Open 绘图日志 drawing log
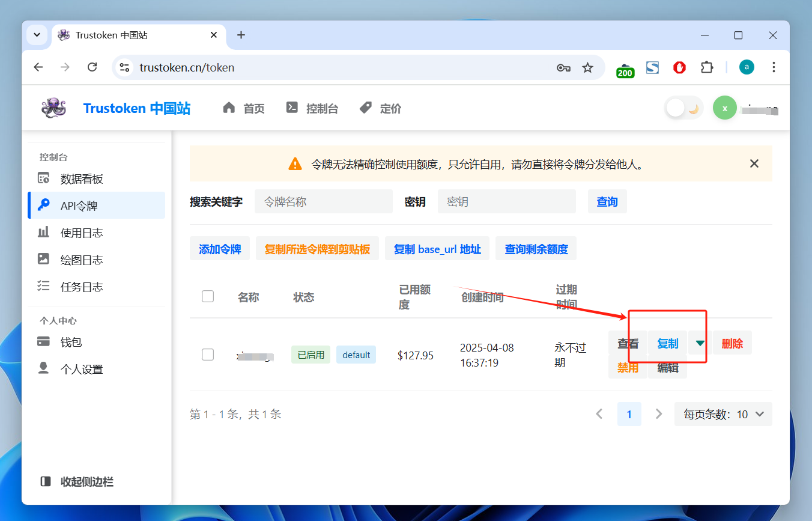The width and height of the screenshot is (812, 521). click(96, 260)
